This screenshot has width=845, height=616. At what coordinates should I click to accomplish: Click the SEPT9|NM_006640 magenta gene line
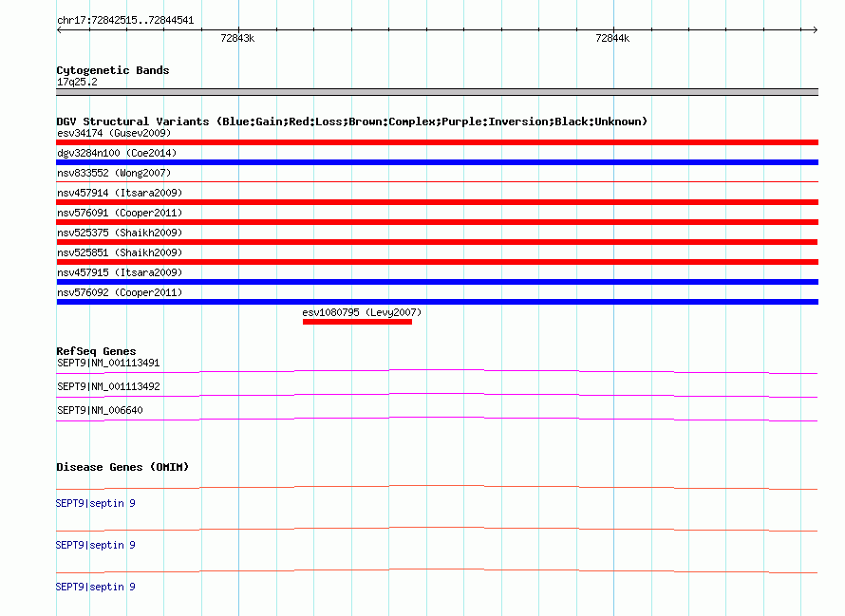pyautogui.click(x=437, y=419)
